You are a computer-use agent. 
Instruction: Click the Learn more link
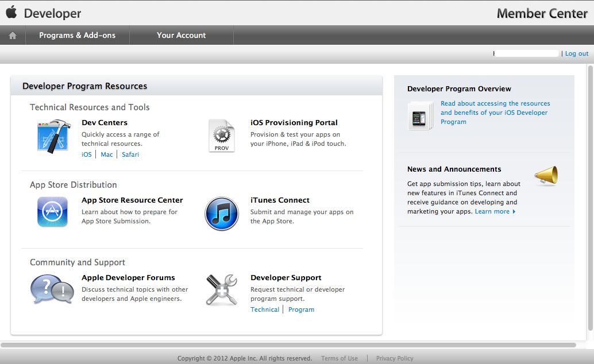coord(492,211)
